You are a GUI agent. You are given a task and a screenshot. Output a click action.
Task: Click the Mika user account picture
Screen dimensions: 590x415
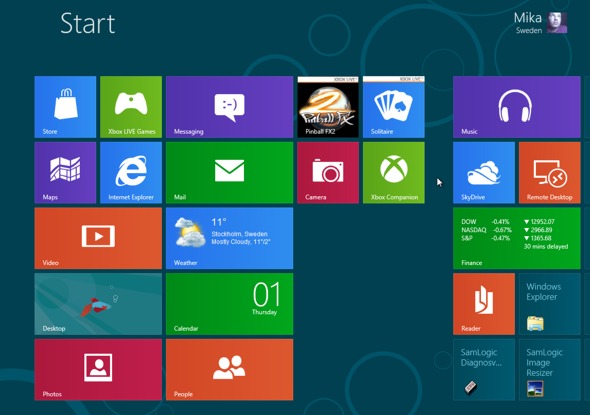pyautogui.click(x=557, y=23)
